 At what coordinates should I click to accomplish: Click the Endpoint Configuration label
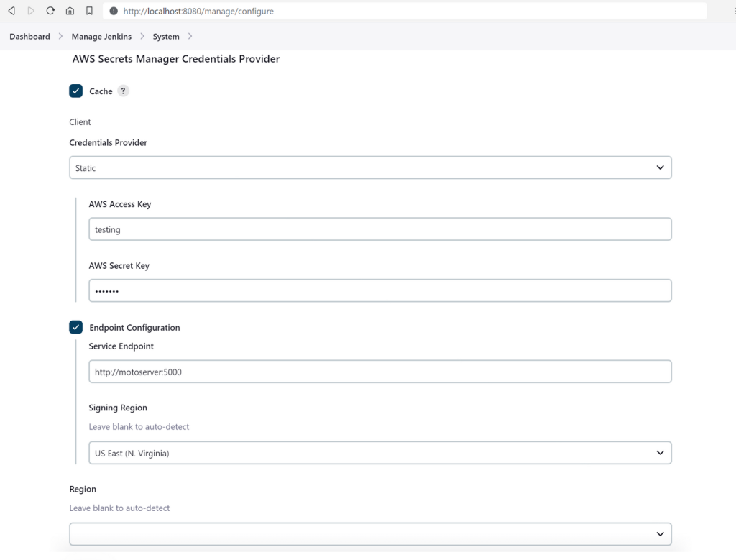point(134,328)
